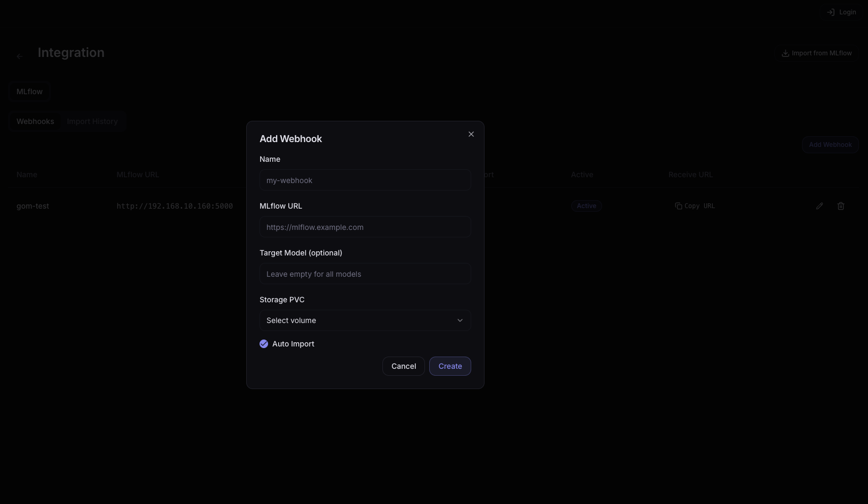This screenshot has height=504, width=868.
Task: Cancel the Add Webhook dialog
Action: pos(404,366)
